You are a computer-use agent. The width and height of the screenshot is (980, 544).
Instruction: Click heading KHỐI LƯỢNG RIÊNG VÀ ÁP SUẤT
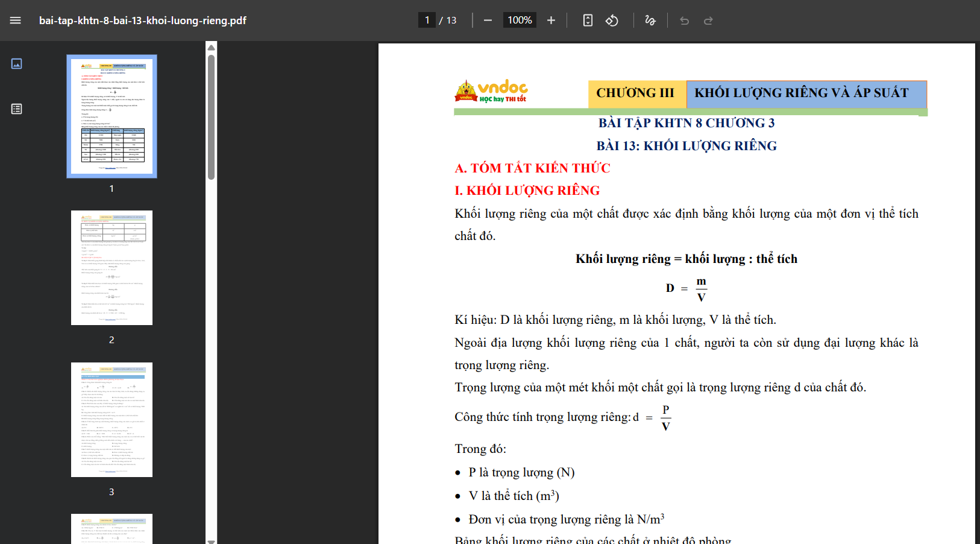(802, 93)
